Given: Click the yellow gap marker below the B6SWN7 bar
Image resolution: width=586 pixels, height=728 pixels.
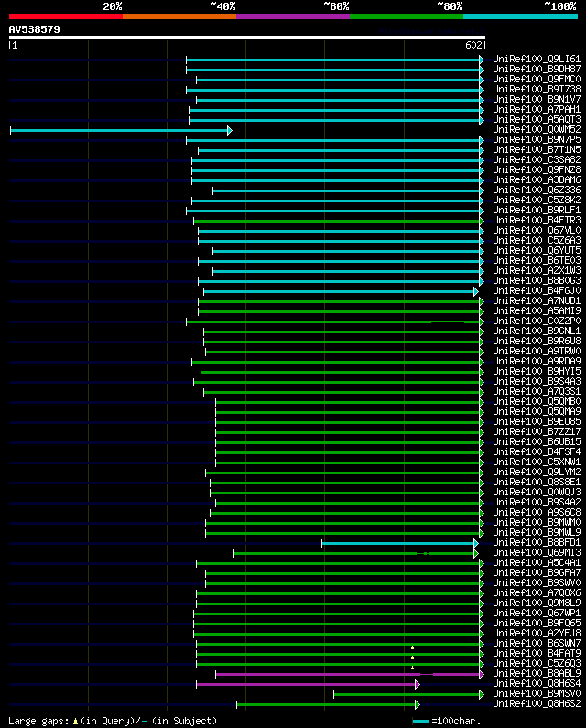Looking at the screenshot, I should 412,647.
